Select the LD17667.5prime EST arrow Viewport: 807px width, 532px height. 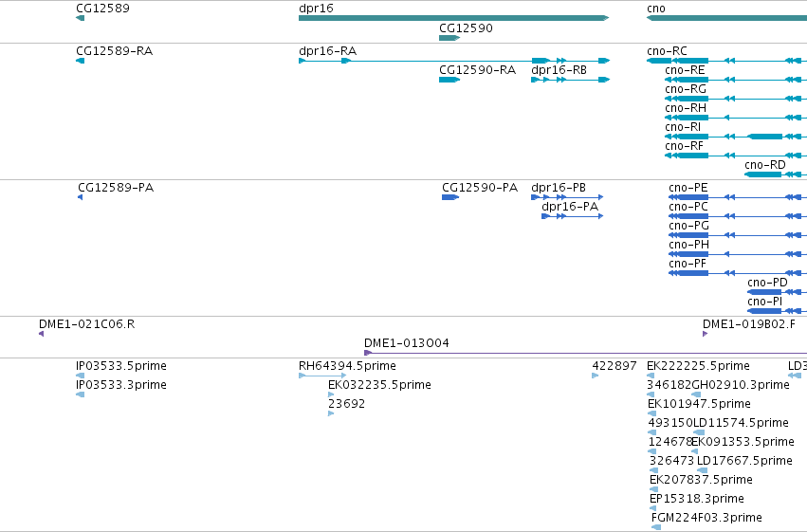click(x=703, y=471)
